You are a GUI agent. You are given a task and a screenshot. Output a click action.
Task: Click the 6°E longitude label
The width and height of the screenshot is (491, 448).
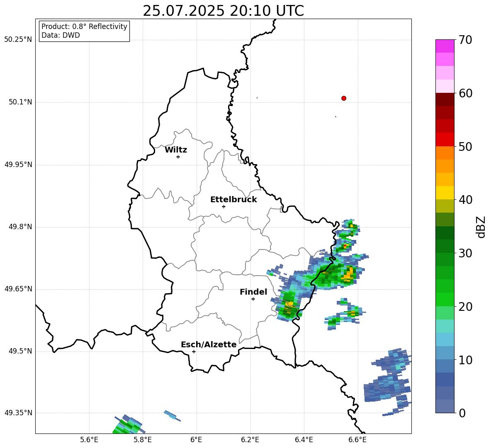pyautogui.click(x=196, y=440)
